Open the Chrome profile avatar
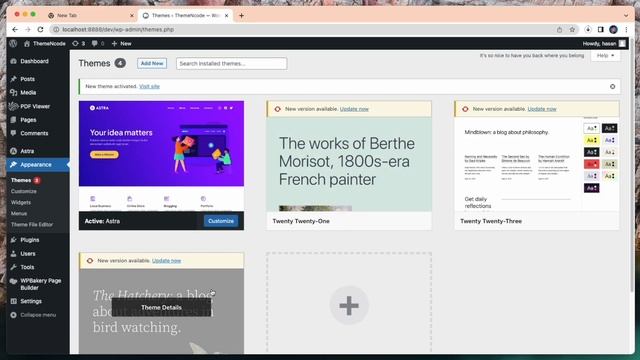 (613, 29)
